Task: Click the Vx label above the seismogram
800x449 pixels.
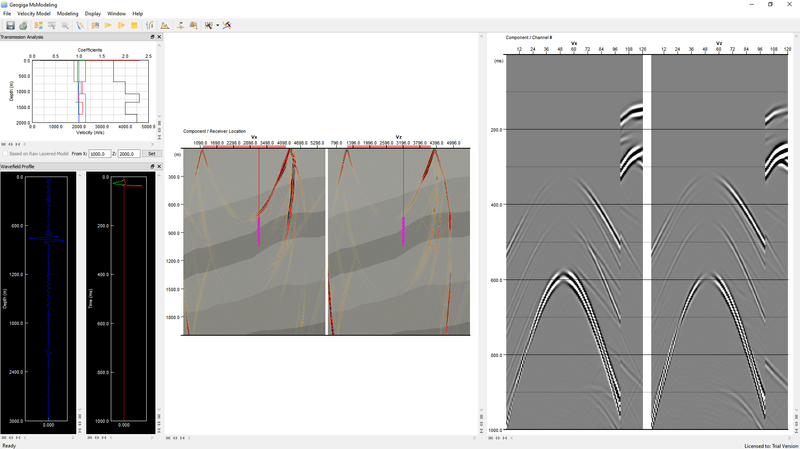Action: [x=574, y=43]
